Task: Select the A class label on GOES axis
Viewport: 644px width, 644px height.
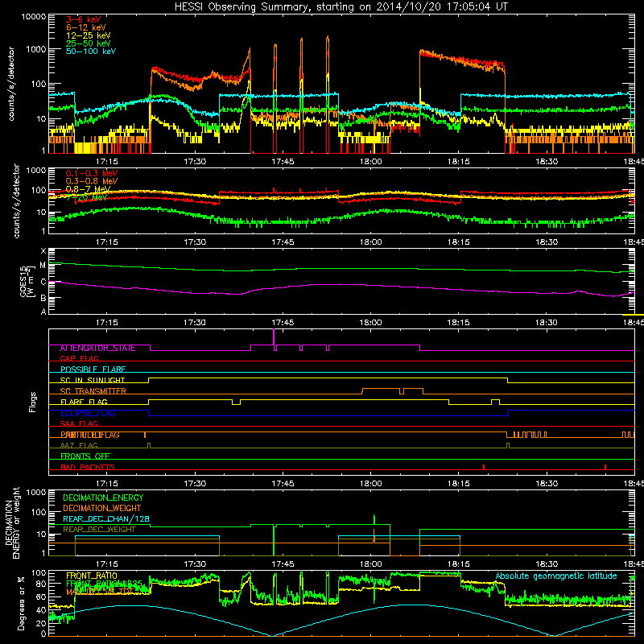Action: [x=43, y=312]
